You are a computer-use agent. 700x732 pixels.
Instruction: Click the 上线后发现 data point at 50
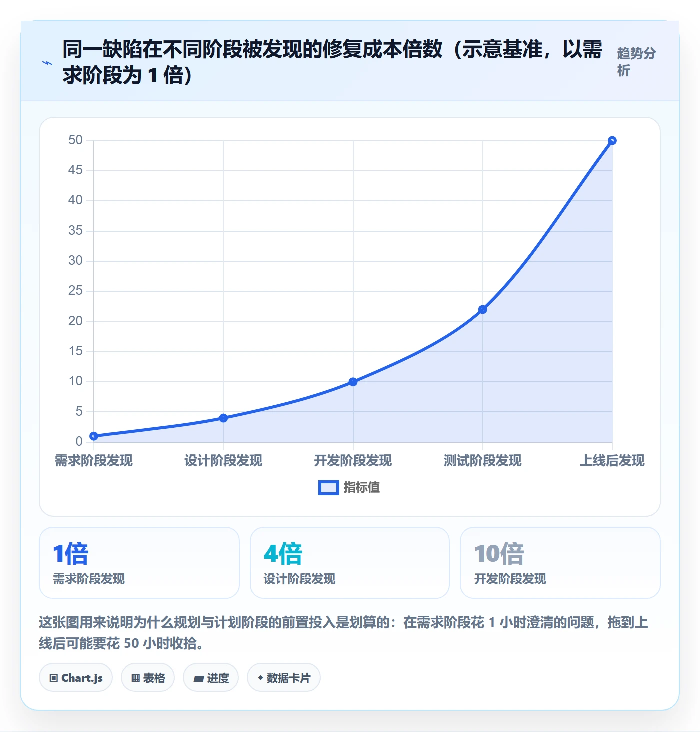[612, 141]
